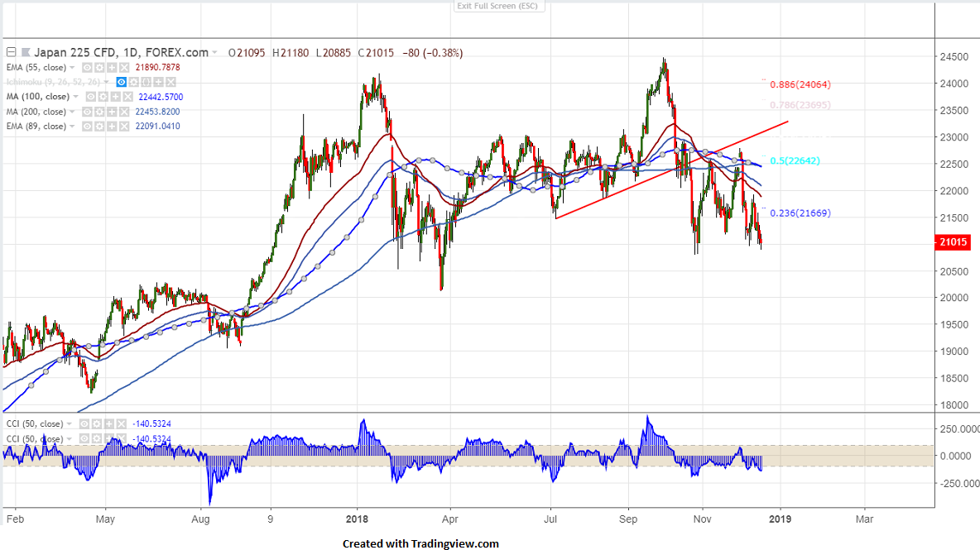Click the MA 100 value 22442.5700
The width and height of the screenshot is (980, 550).
click(161, 97)
